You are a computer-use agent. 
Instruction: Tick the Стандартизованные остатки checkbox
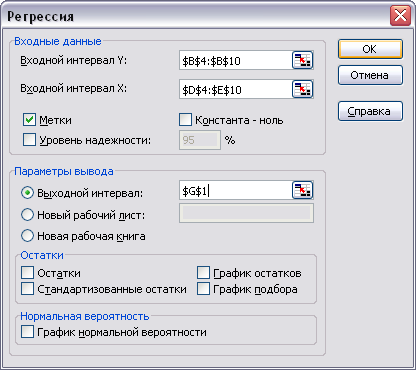click(27, 289)
